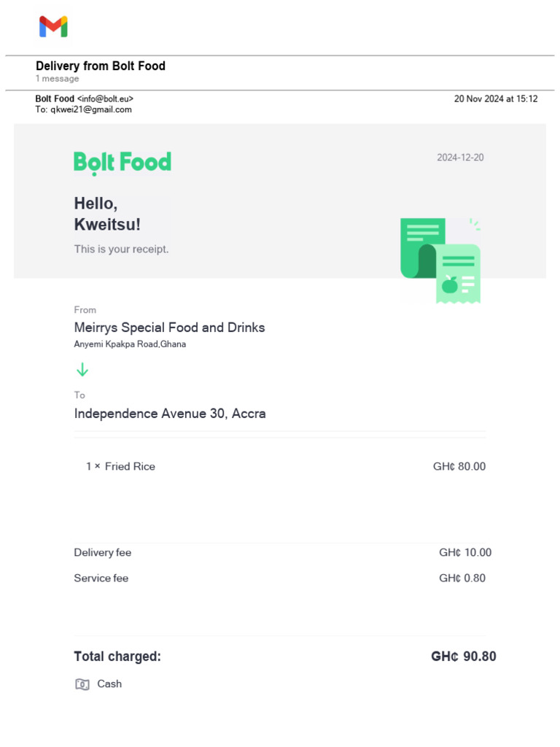Click the Fried Rice order item
Image resolution: width=560 pixels, height=747 pixels.
129,466
